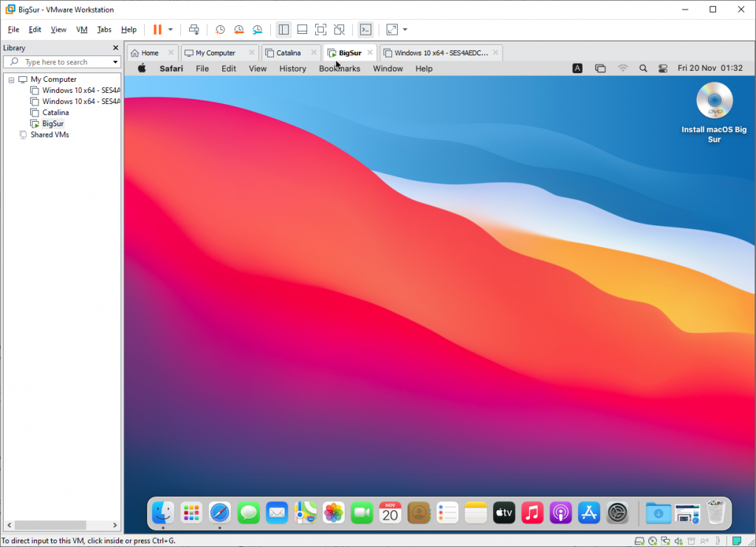Open Safari from the Dock
The image size is (756, 547).
tap(219, 512)
